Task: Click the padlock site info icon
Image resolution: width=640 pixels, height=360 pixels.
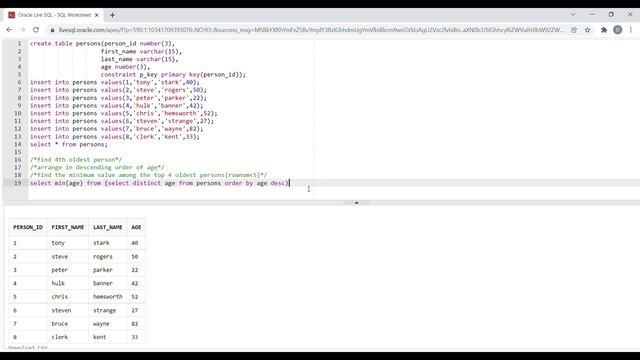Action: tap(52, 30)
